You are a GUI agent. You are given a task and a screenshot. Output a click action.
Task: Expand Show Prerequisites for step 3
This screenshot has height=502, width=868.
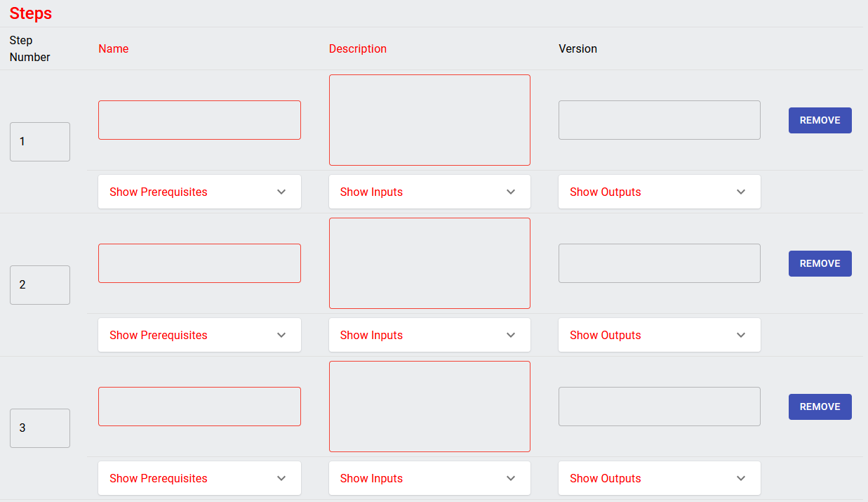(x=199, y=478)
